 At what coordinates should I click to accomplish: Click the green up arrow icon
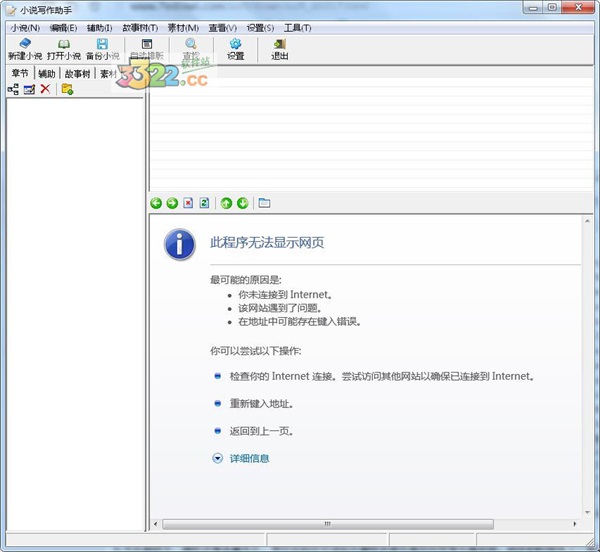[227, 203]
